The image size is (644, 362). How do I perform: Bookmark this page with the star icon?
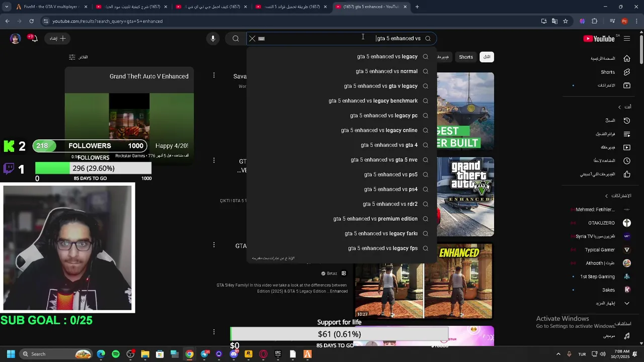[566, 21]
